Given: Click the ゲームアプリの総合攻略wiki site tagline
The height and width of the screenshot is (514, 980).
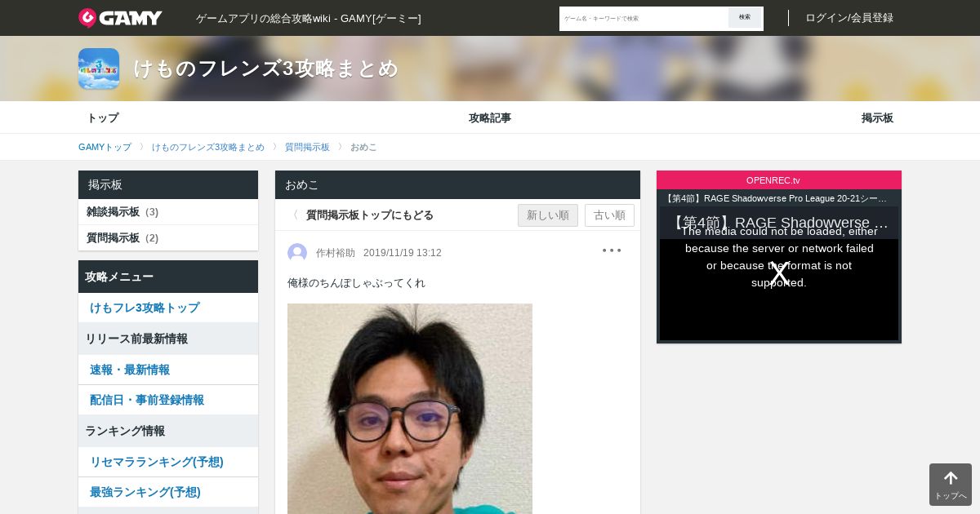Looking at the screenshot, I should click(309, 18).
